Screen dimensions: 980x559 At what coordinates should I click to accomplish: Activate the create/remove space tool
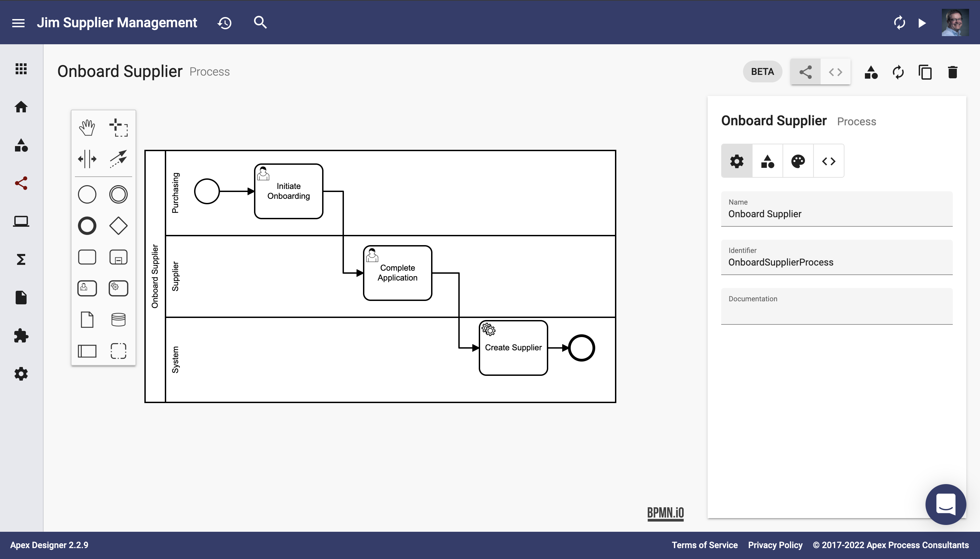(x=87, y=159)
